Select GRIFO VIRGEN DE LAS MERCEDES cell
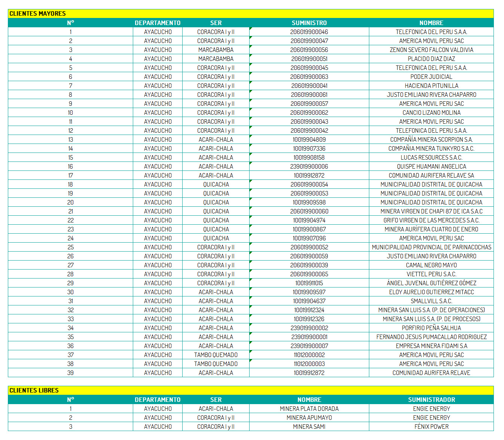 click(x=431, y=220)
